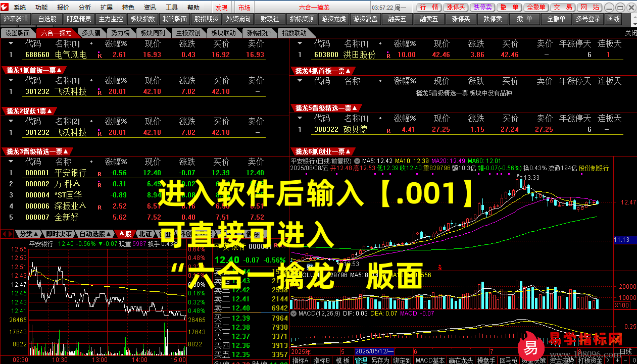Click the 全撤单 button in title bar
This screenshot has height=364, width=637.
[535, 7]
